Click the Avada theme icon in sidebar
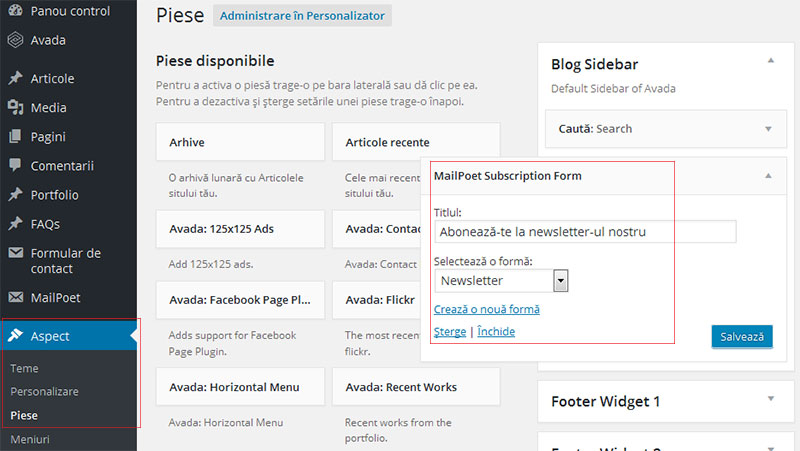800x451 pixels. 15,41
